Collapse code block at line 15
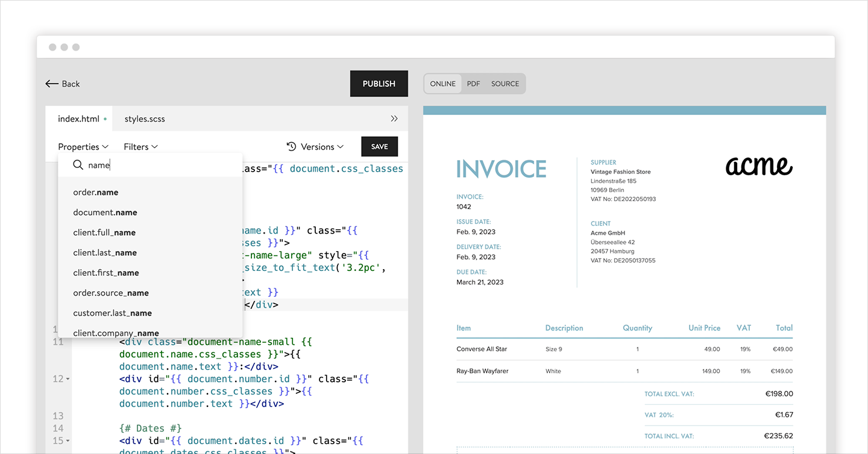Screen dimensions: 868x454 point(68,441)
